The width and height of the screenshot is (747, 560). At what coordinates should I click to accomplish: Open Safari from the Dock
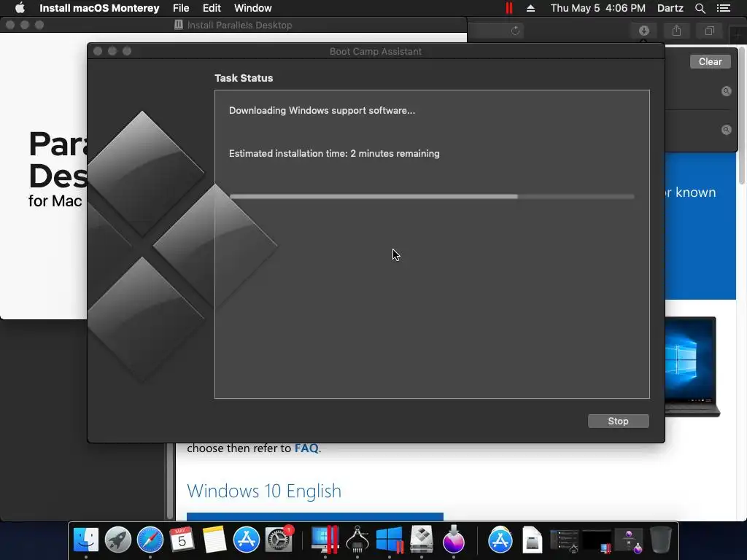150,540
